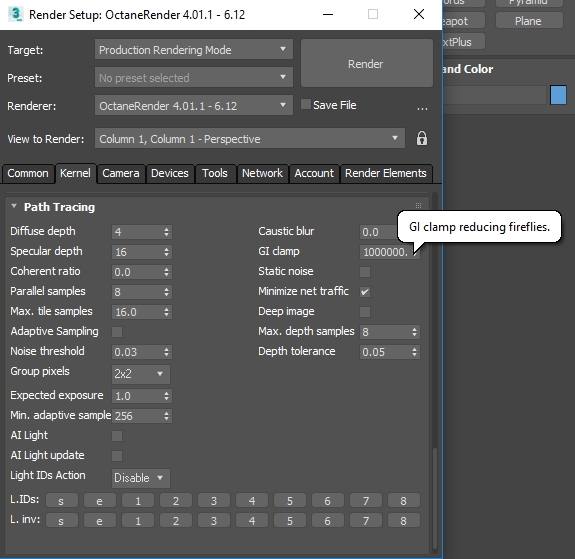Toggle the AI Light update checkbox
The image size is (575, 559).
117,456
